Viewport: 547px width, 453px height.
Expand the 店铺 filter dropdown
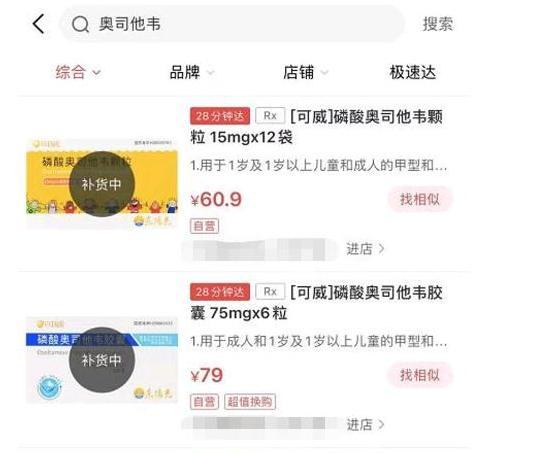pyautogui.click(x=305, y=73)
